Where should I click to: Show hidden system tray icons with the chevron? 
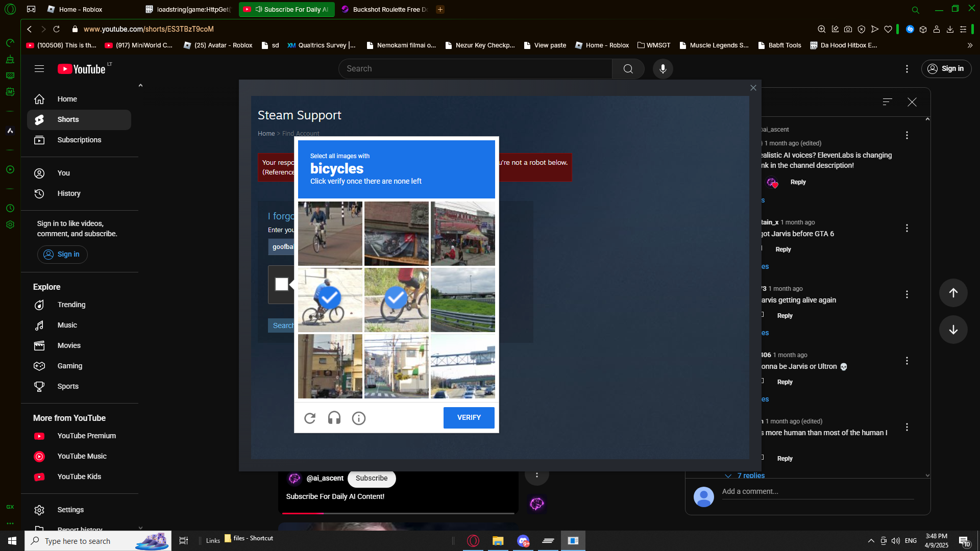click(871, 541)
